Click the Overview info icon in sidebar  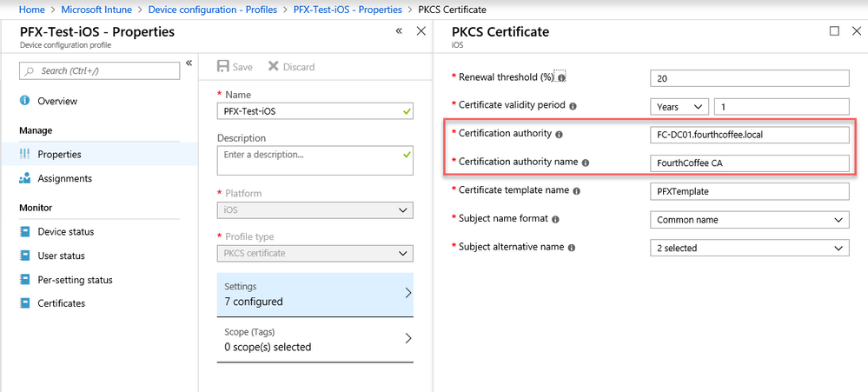click(x=24, y=101)
